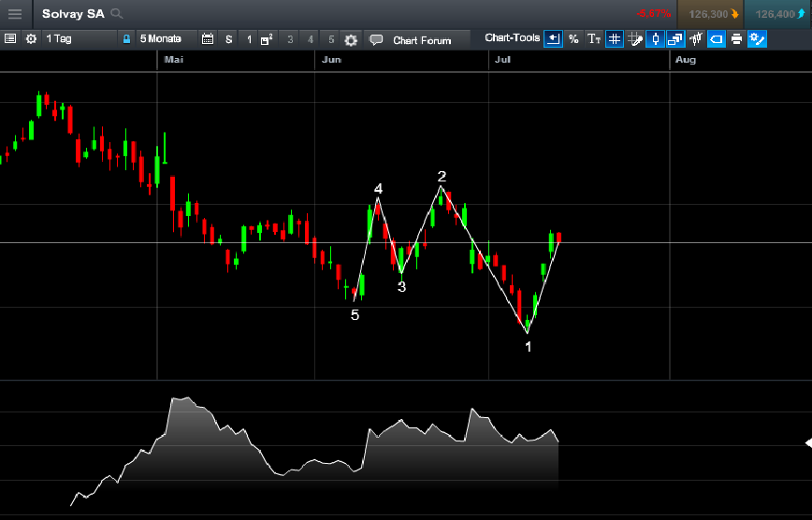This screenshot has height=520, width=812.
Task: Click the 126,300 sell price button
Action: coord(710,14)
